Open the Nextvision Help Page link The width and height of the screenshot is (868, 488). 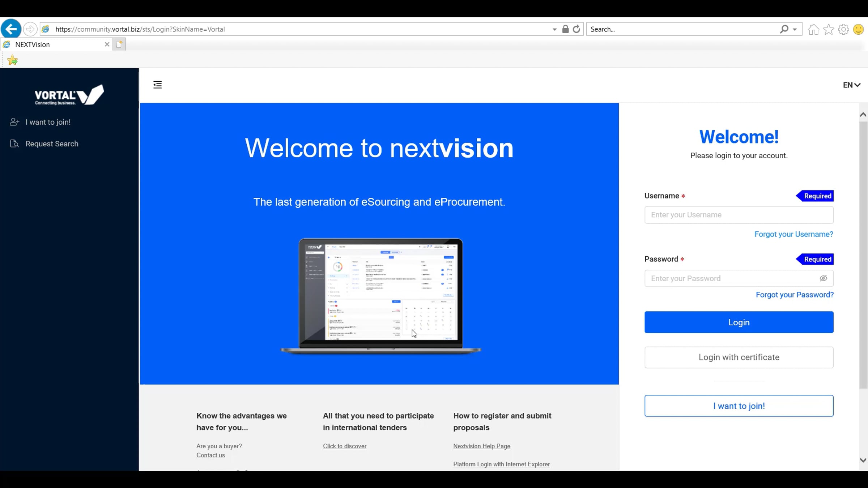tap(482, 446)
